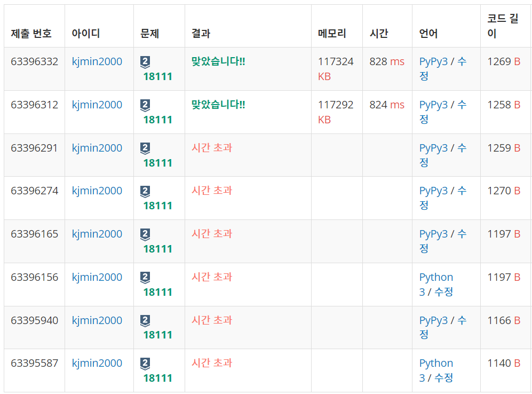Open kjmin2000 profile in row 63395940
532x394 pixels.
pos(97,320)
